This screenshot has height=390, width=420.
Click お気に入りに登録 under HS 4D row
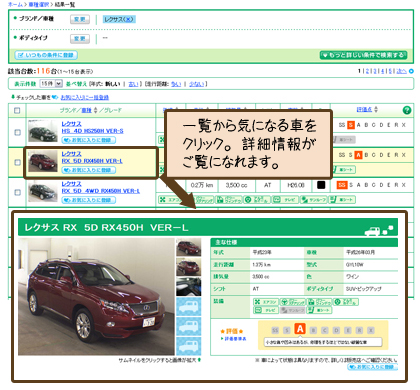89,140
